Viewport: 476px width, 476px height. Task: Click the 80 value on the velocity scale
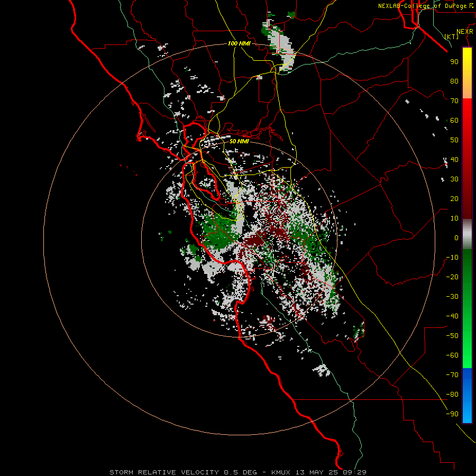[454, 81]
